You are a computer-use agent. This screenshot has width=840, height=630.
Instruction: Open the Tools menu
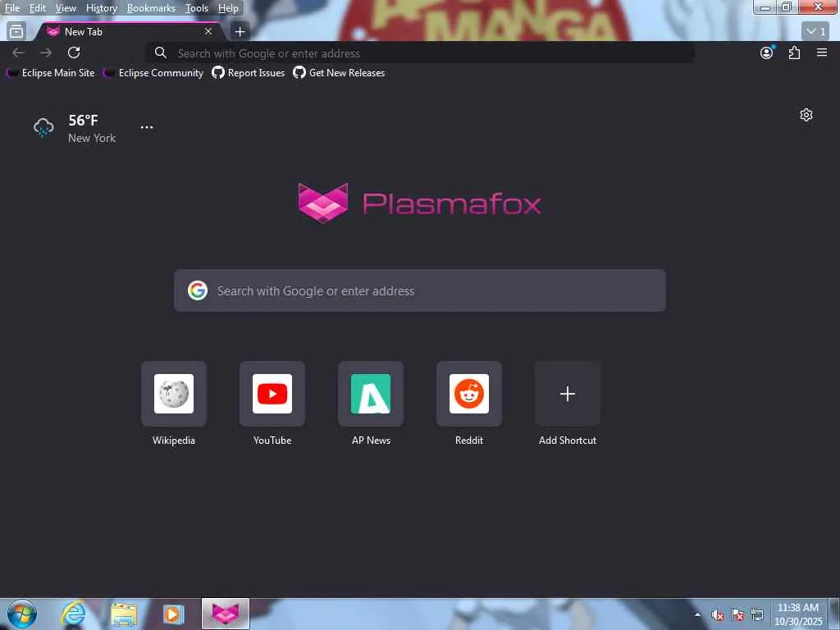(197, 8)
